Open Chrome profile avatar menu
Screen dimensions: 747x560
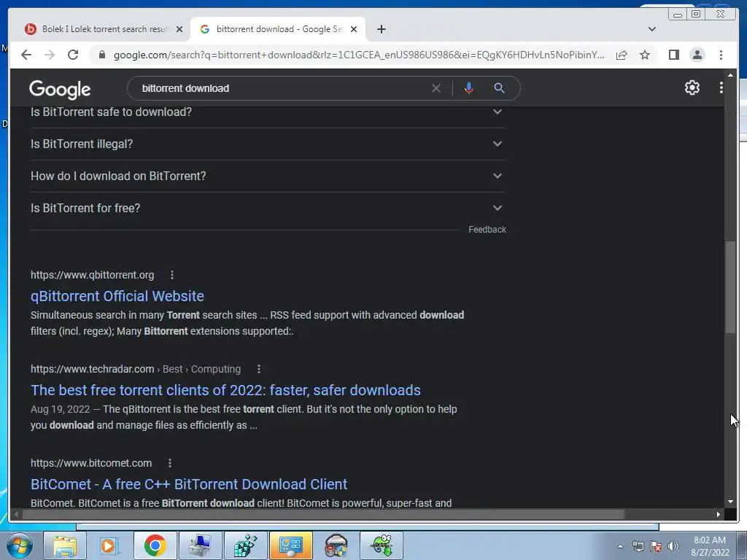[697, 55]
